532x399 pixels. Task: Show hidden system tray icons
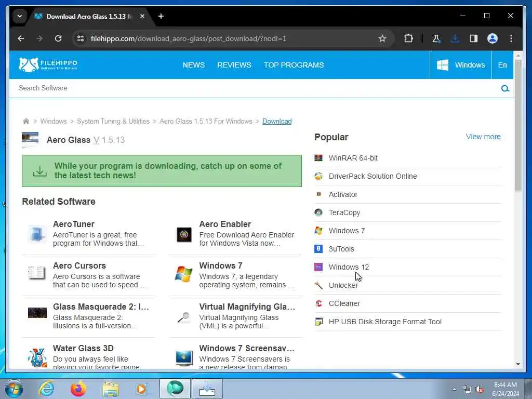click(454, 390)
